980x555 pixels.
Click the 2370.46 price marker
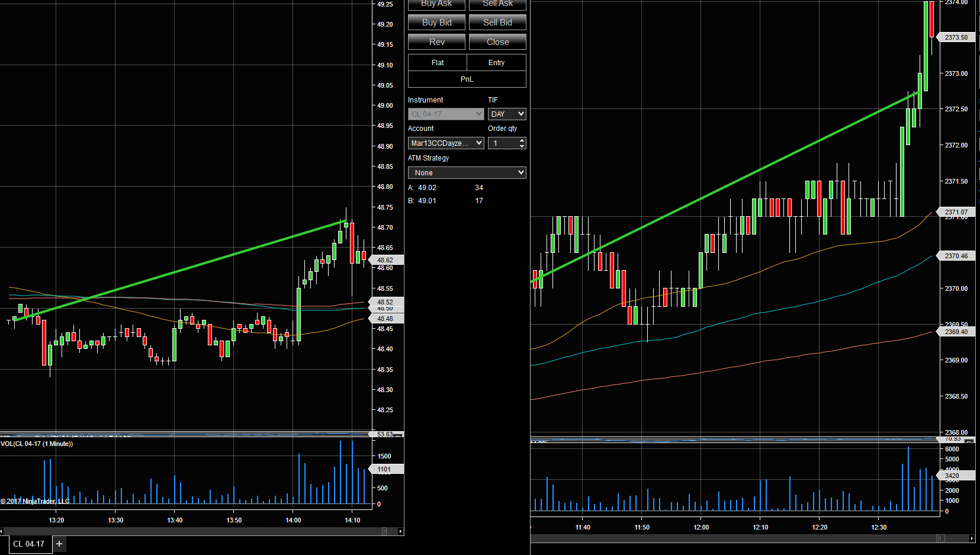coord(955,256)
